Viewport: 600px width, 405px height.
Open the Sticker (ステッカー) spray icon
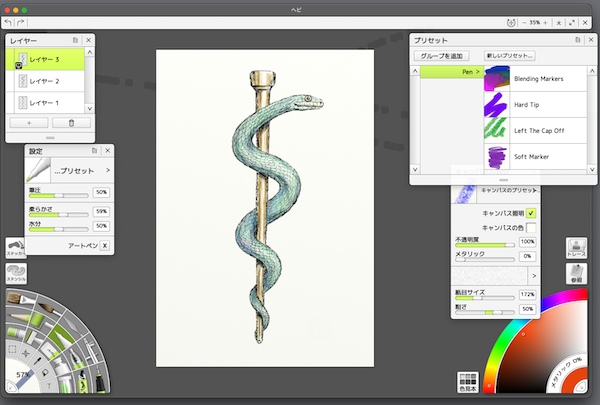pos(15,247)
